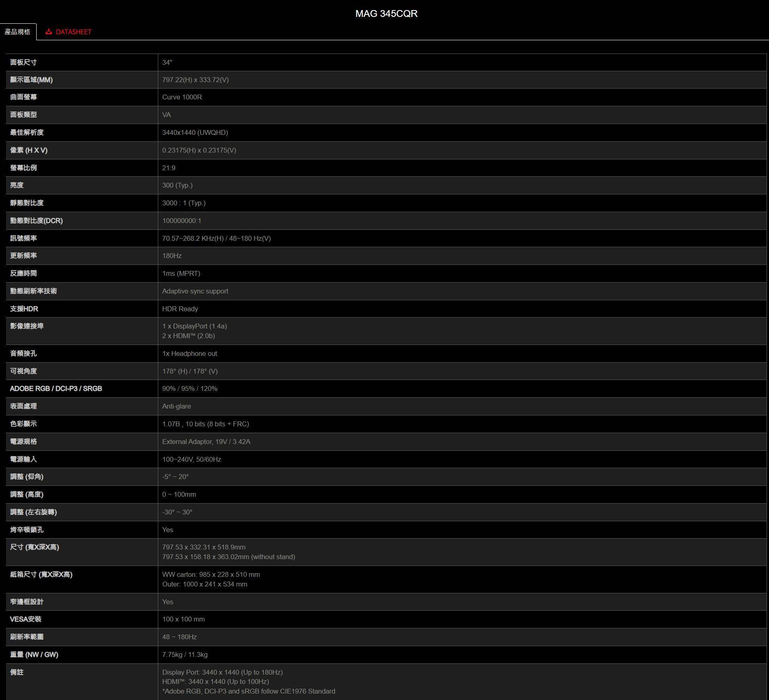Click 1x Headphone out value

click(x=190, y=353)
